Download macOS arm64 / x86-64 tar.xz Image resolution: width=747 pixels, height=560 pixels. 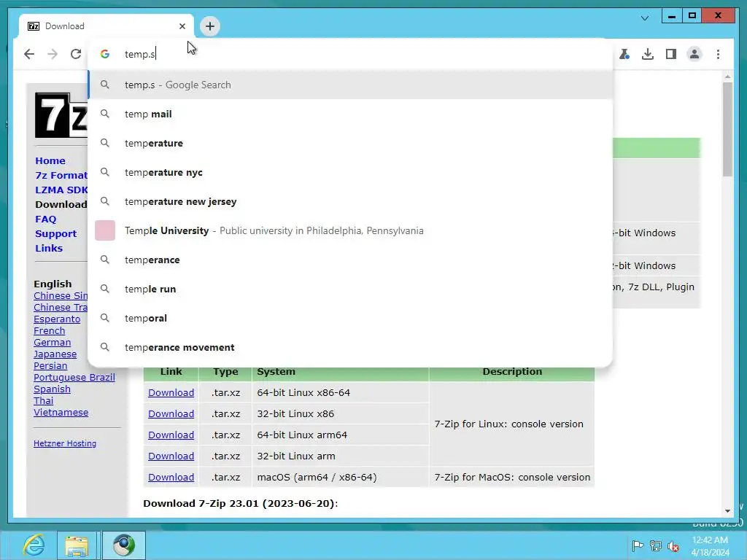(x=171, y=477)
